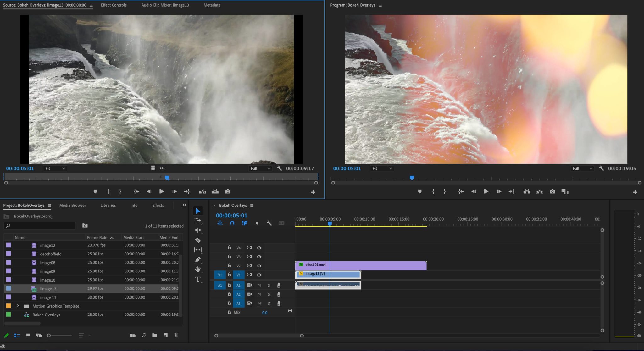Solo audio track A1
The width and height of the screenshot is (644, 351).
pyautogui.click(x=269, y=285)
